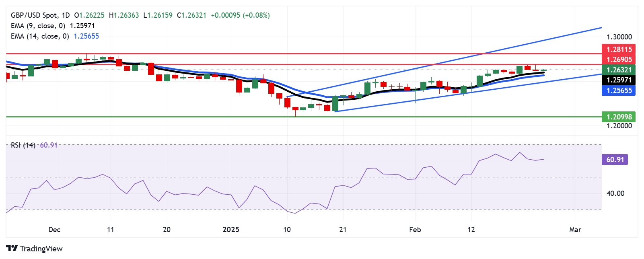
Task: Click the RSI (14) indicator label
Action: (x=23, y=145)
